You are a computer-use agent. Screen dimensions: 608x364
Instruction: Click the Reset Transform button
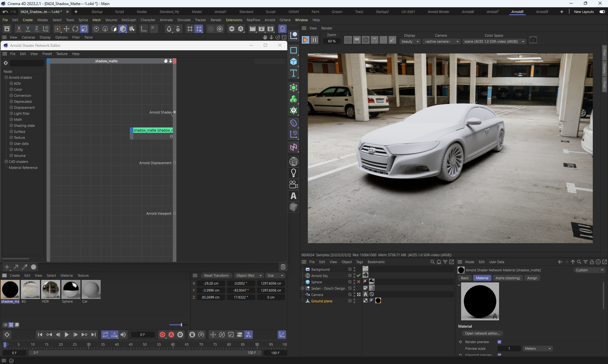pos(216,275)
